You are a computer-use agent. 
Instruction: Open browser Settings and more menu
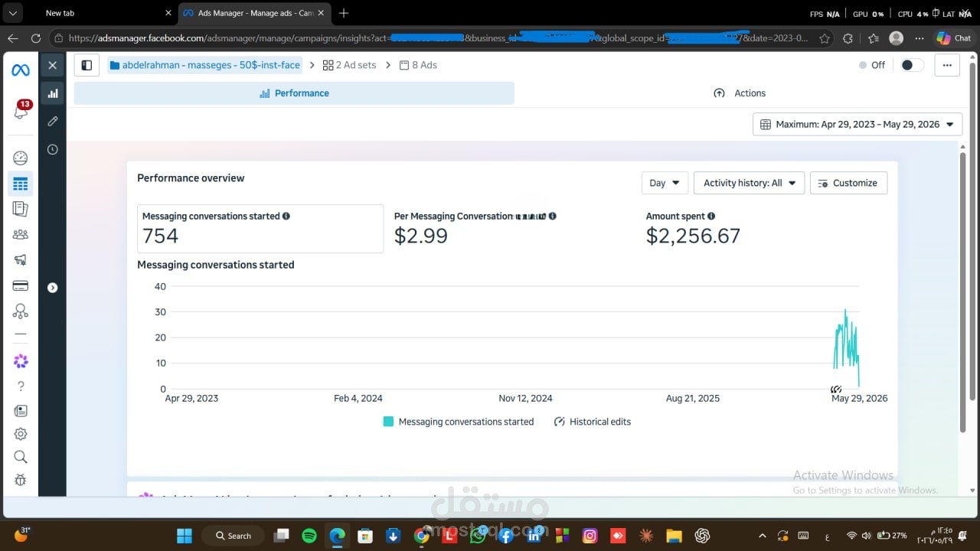click(920, 38)
